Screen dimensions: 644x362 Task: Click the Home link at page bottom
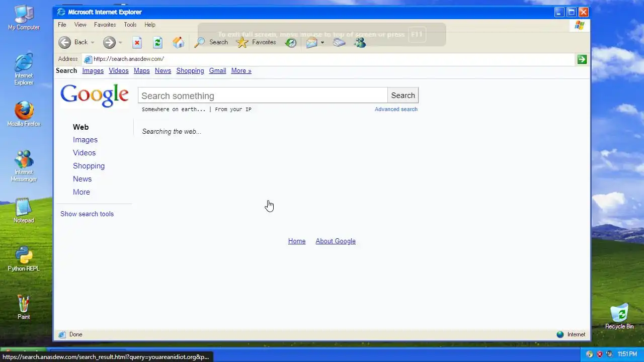[297, 241]
